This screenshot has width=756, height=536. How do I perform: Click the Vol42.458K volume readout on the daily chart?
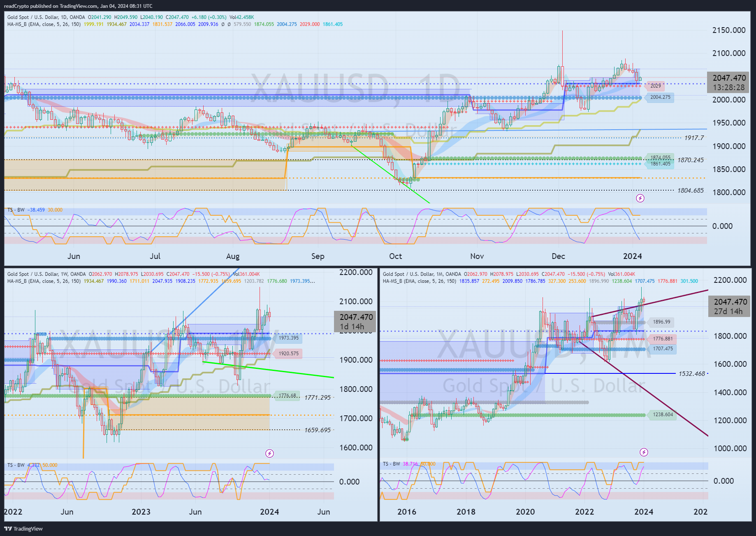241,17
